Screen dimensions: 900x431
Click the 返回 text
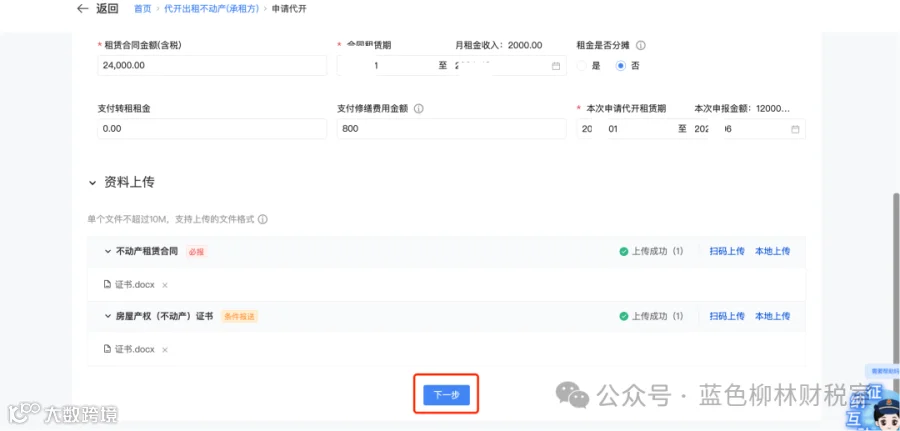click(109, 9)
